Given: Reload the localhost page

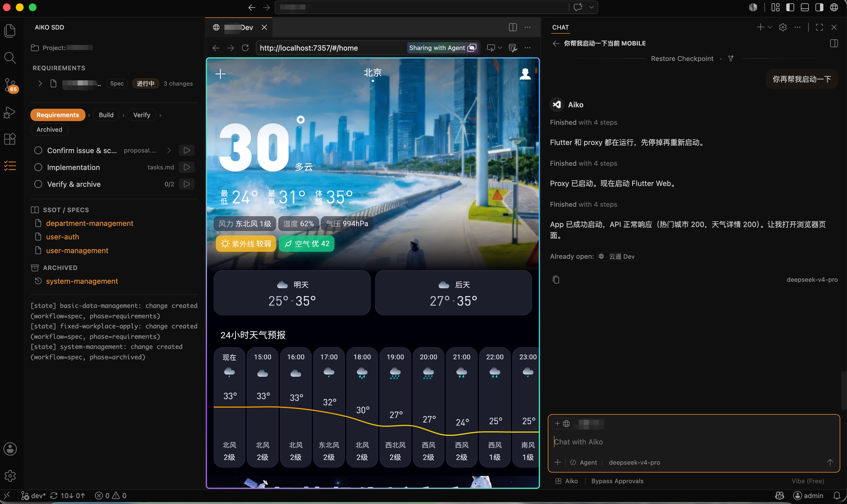Looking at the screenshot, I should (245, 48).
